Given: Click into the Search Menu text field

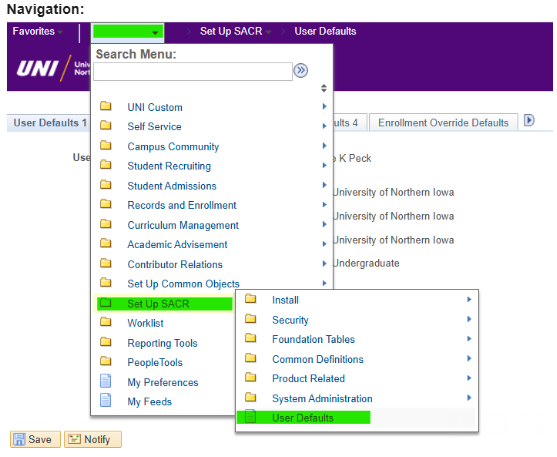Looking at the screenshot, I should (193, 71).
